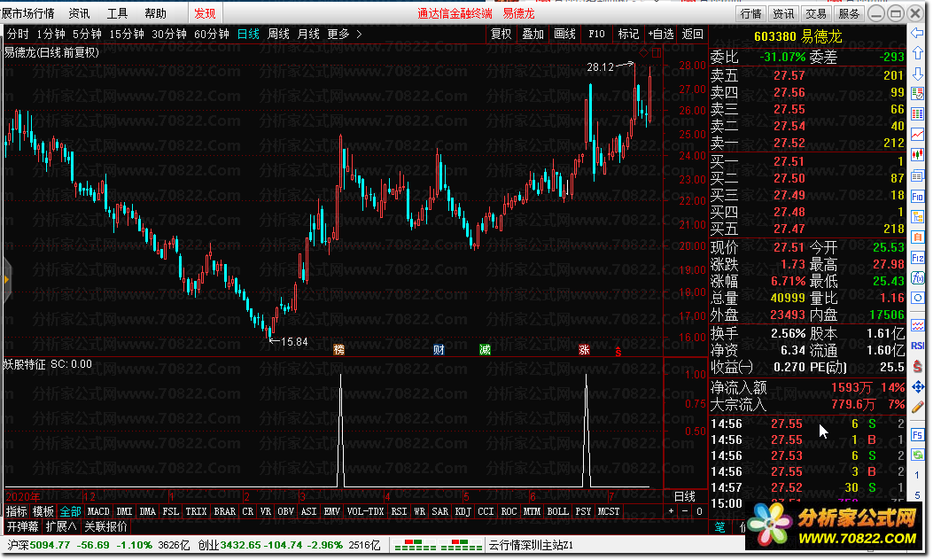Click the 行情 top-right button
Image resolution: width=933 pixels, height=560 pixels.
751,13
